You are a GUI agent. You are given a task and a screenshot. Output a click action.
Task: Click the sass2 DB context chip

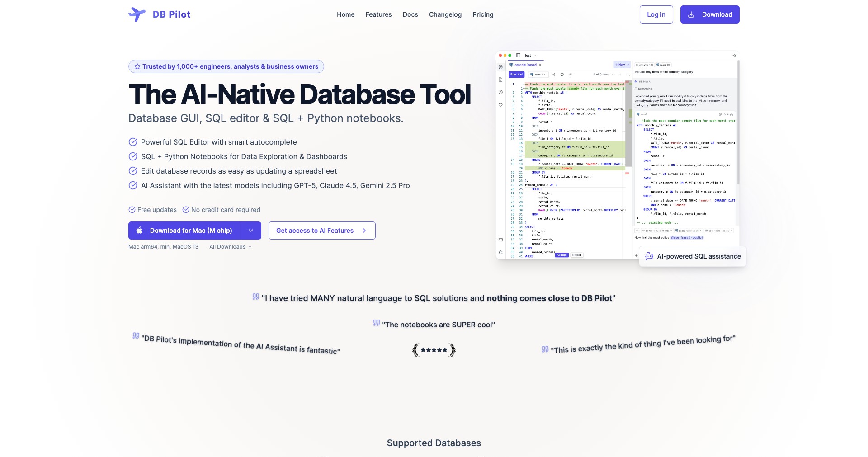point(664,65)
